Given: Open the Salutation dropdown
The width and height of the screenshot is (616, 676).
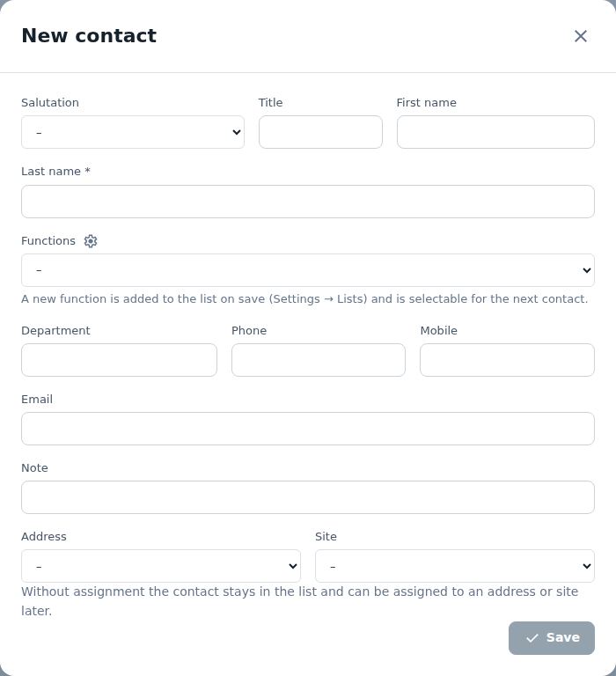Looking at the screenshot, I should 133,132.
